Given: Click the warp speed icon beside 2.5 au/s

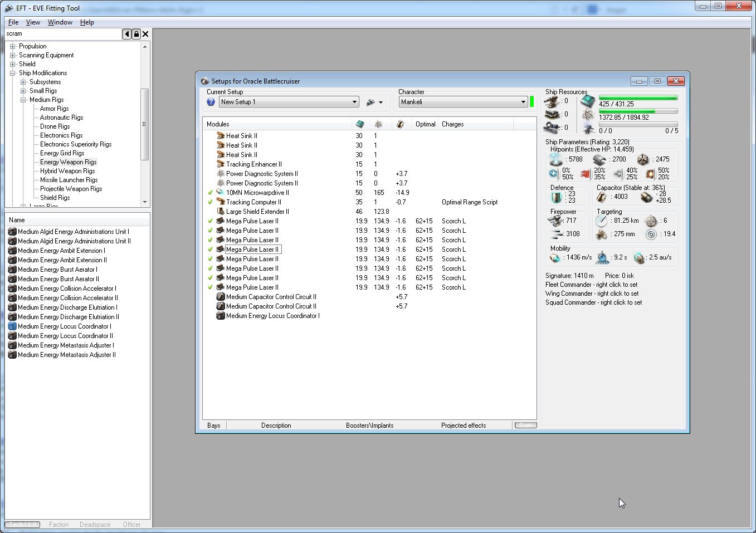Looking at the screenshot, I should pyautogui.click(x=639, y=258).
